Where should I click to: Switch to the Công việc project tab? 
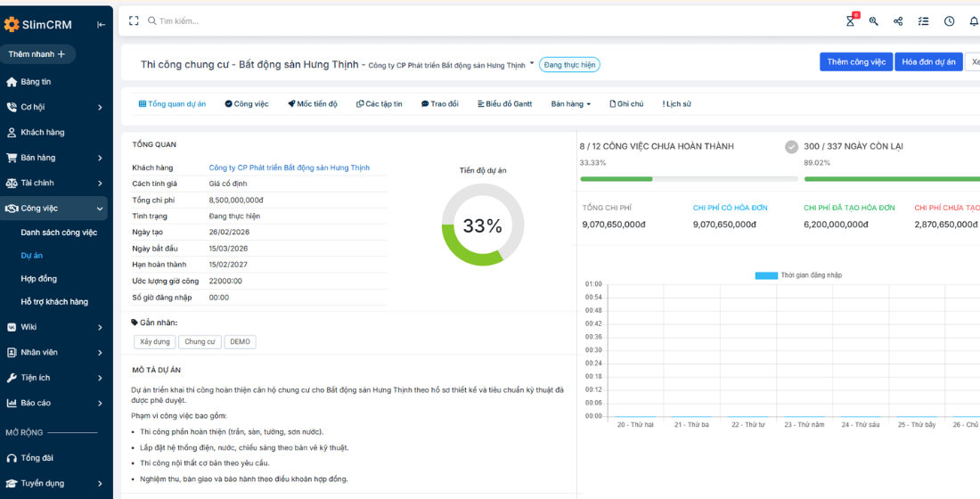coord(247,104)
